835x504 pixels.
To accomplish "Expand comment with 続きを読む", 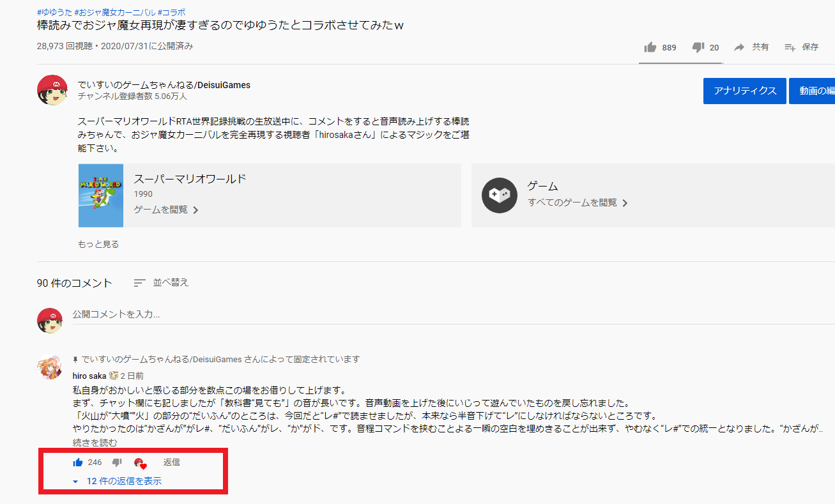I will 95,442.
